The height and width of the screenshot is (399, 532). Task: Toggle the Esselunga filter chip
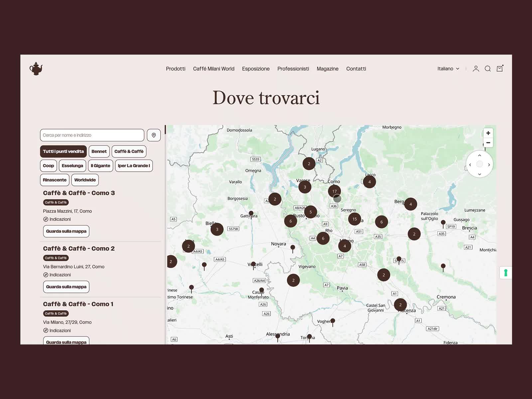72,166
